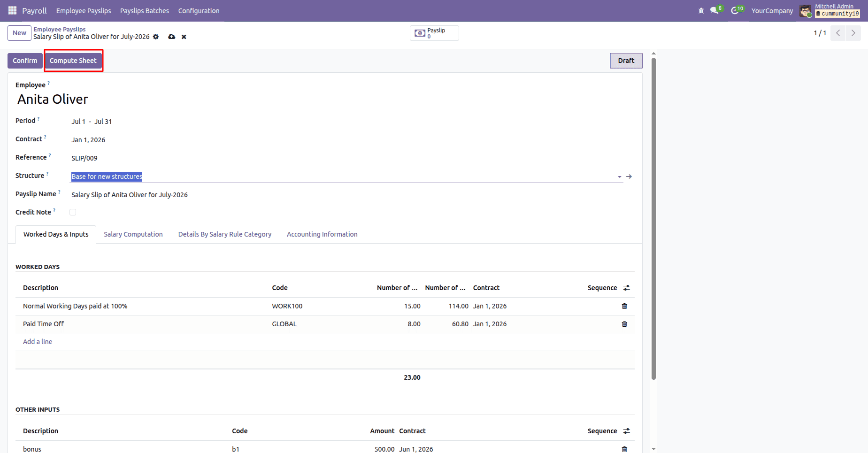Click the bonus description cell
Screen dimensions: 868x453
[x=32, y=449]
